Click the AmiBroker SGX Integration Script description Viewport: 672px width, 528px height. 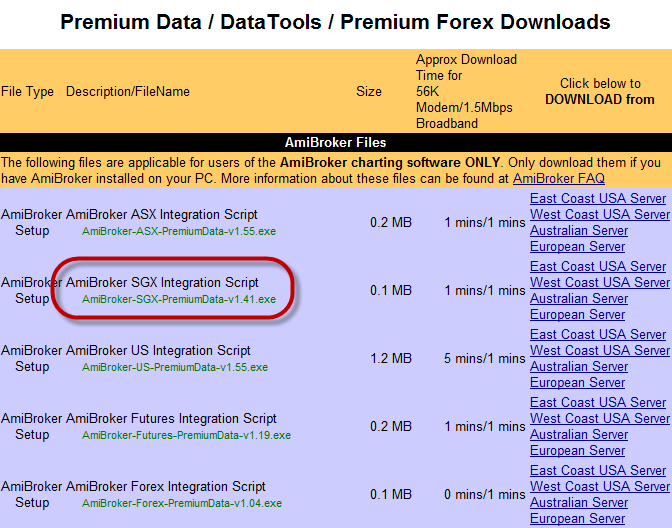[x=162, y=282]
